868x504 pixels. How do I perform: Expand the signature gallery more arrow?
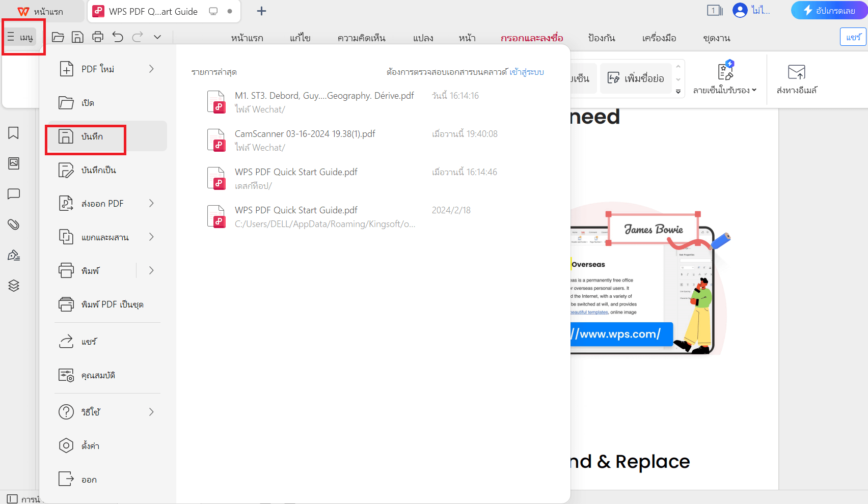pyautogui.click(x=678, y=92)
